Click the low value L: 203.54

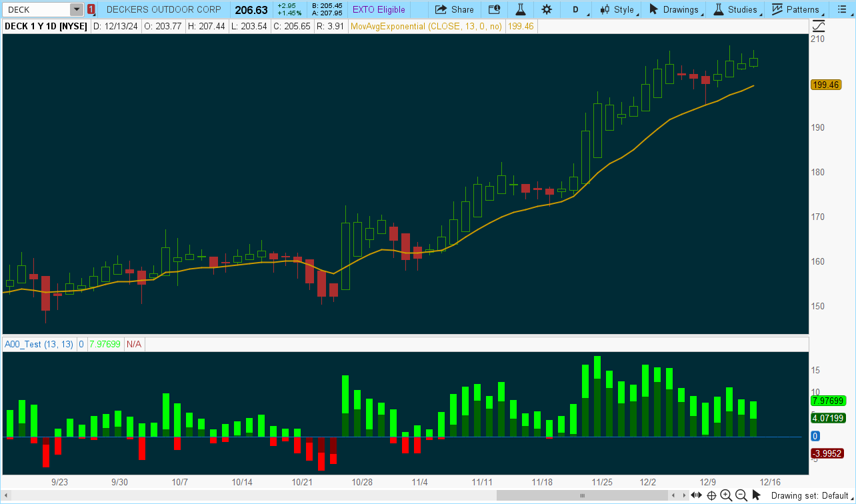click(x=250, y=26)
